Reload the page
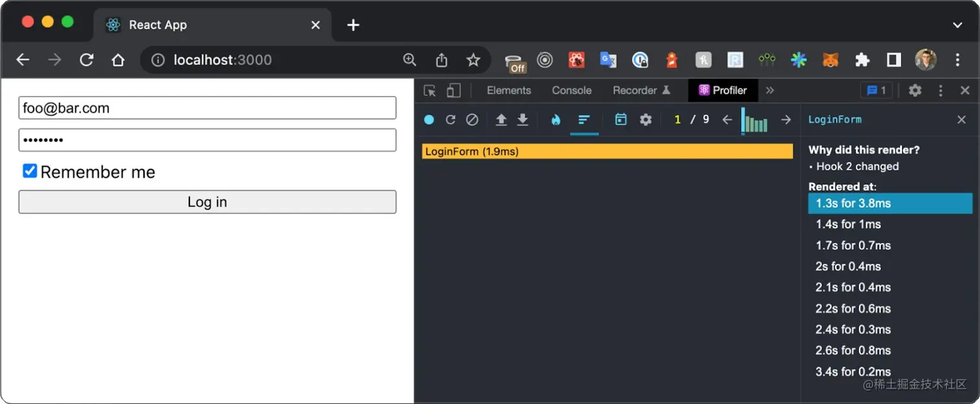This screenshot has height=404, width=980. [x=86, y=60]
